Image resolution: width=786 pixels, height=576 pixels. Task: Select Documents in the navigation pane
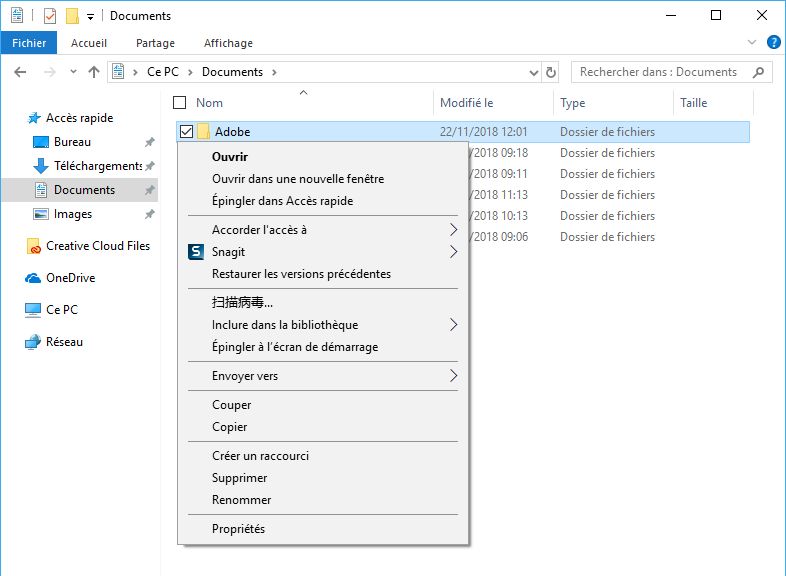tap(84, 190)
